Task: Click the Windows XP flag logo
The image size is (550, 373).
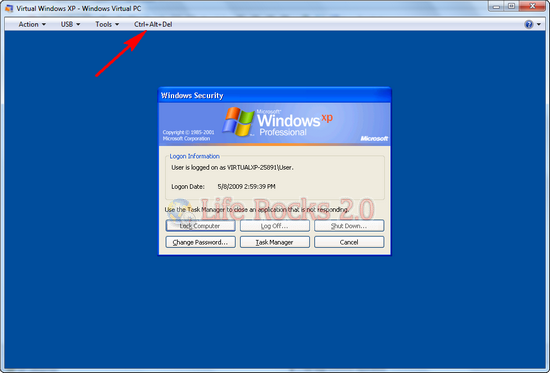Action: [239, 121]
